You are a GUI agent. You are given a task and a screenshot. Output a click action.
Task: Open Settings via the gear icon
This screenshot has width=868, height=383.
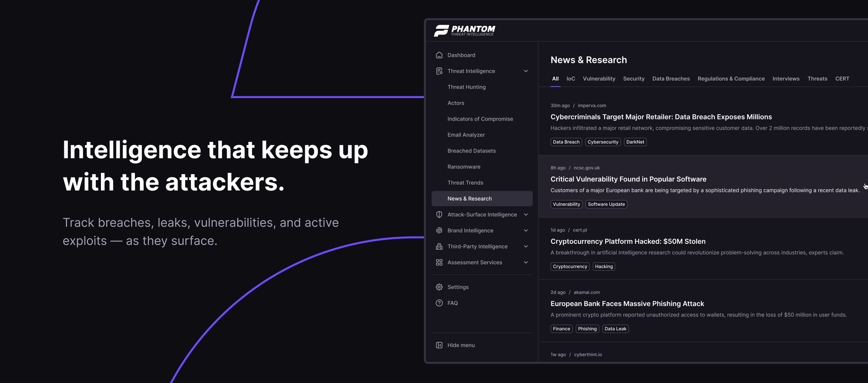(x=439, y=287)
